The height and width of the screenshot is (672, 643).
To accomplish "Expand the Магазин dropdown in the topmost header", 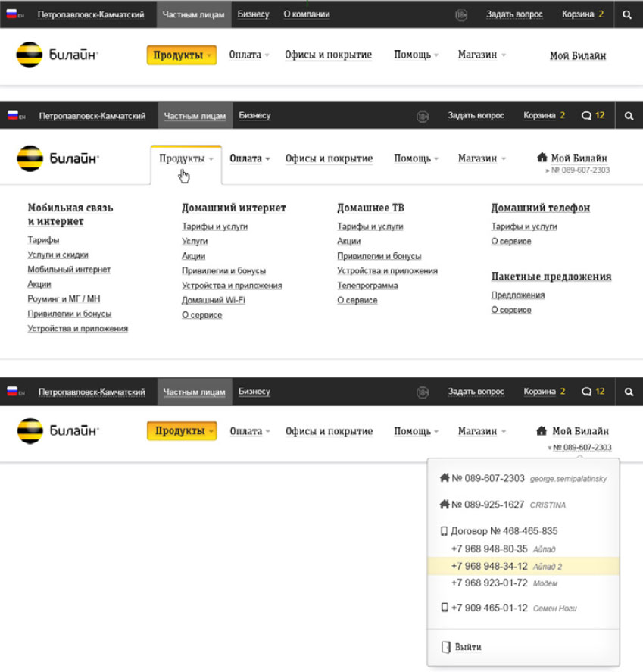I will pyautogui.click(x=482, y=55).
